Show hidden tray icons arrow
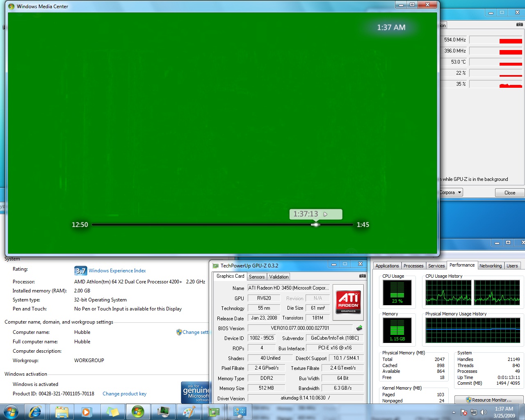Screen dimensions: 525x420 coord(454,412)
